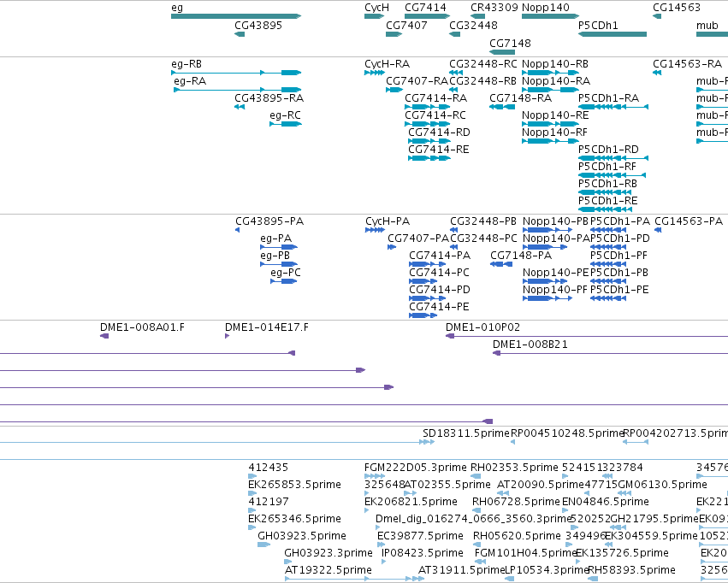This screenshot has width=728, height=583.
Task: Select the AT20090.5prime EST label
Action: click(540, 485)
